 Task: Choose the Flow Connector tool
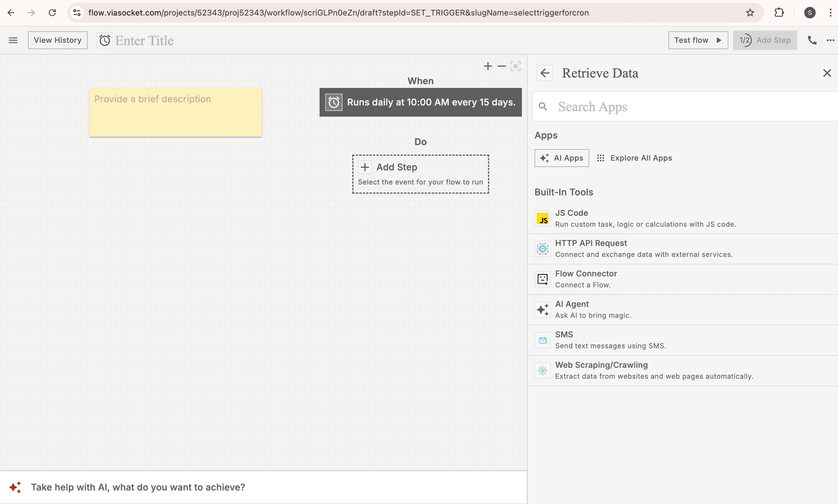[683, 279]
